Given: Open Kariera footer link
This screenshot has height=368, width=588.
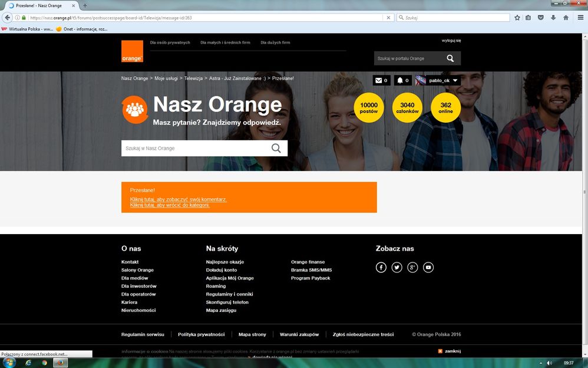Looking at the screenshot, I should 129,303.
